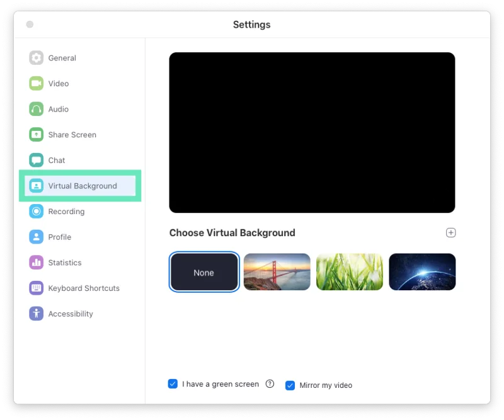Click the Keyboard Shortcuts icon
This screenshot has width=504, height=420.
click(x=37, y=288)
